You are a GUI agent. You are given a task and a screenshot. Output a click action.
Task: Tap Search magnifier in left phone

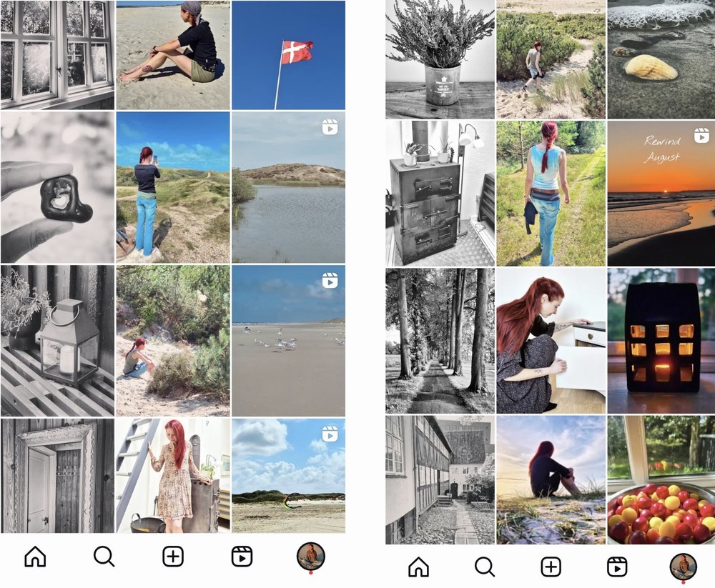tap(104, 557)
